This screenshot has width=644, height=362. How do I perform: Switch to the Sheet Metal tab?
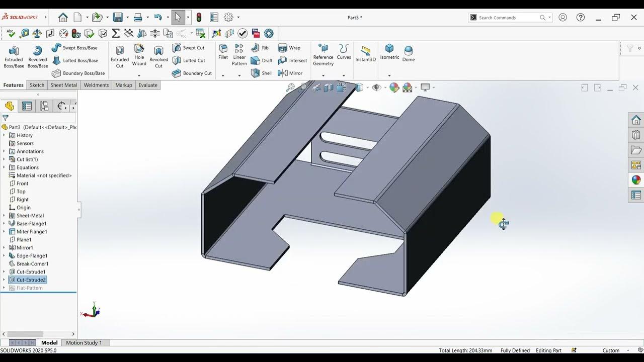64,85
